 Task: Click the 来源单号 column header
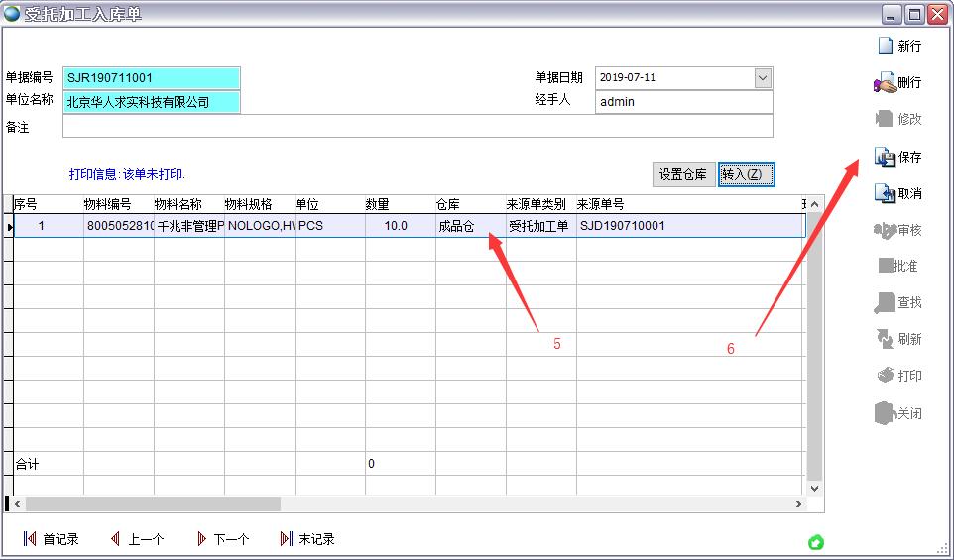615,204
